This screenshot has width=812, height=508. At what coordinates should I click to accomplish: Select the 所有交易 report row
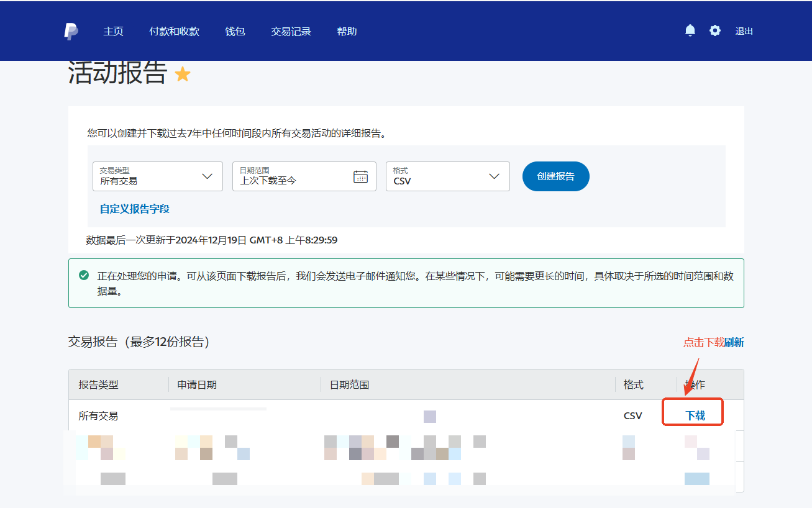pos(98,415)
